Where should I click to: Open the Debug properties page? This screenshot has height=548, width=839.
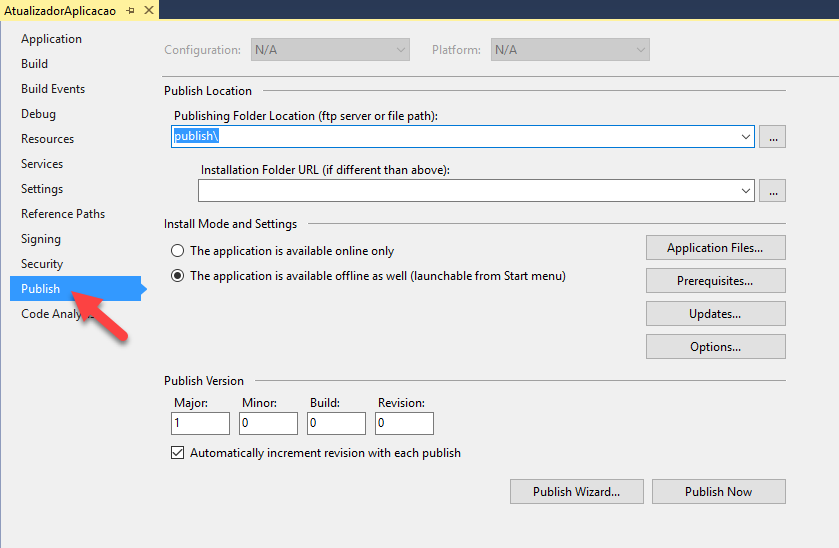click(38, 114)
